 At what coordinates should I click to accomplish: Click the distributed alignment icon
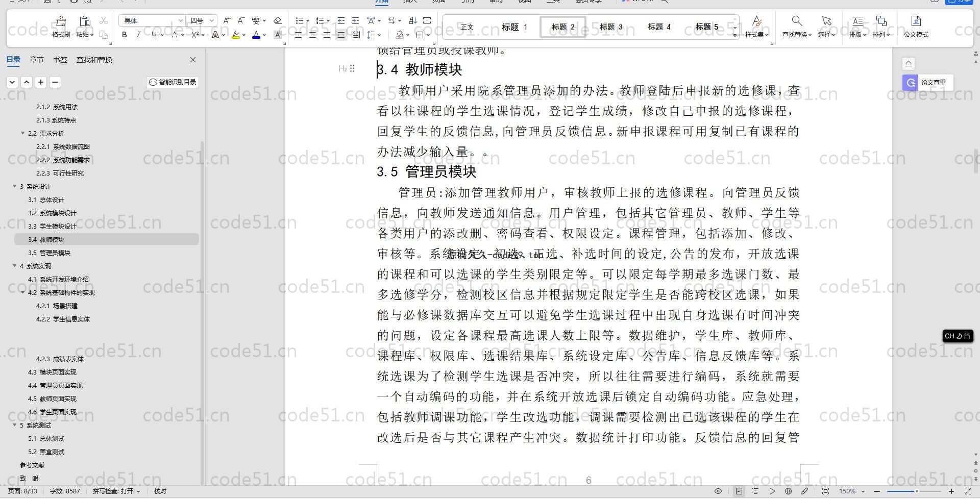[x=355, y=35]
